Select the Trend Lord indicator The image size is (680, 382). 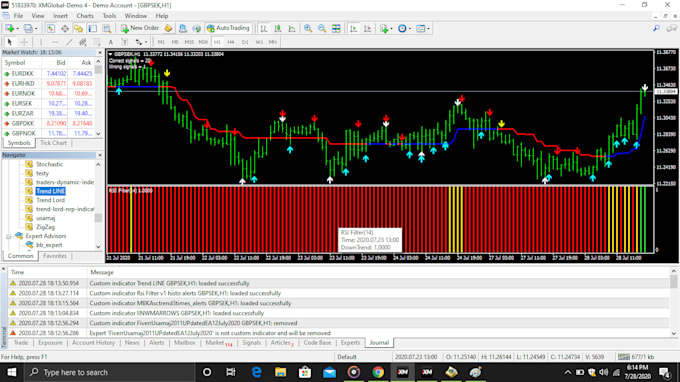coord(50,200)
